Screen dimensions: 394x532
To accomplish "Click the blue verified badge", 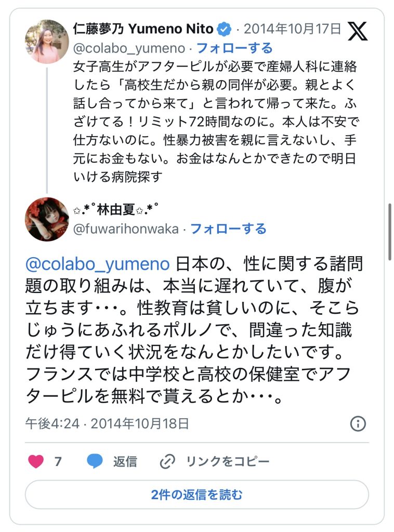I will coord(224,29).
